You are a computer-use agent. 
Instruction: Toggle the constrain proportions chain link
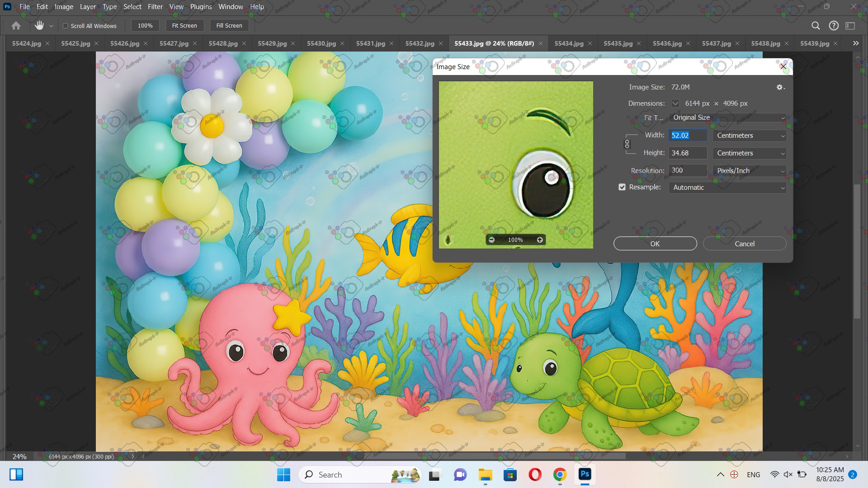pyautogui.click(x=627, y=144)
